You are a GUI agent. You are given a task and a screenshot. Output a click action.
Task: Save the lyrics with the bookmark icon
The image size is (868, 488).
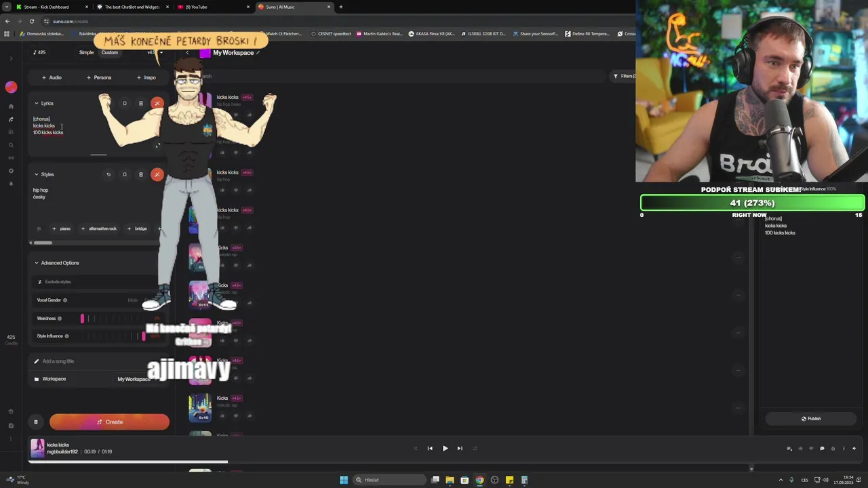(125, 104)
